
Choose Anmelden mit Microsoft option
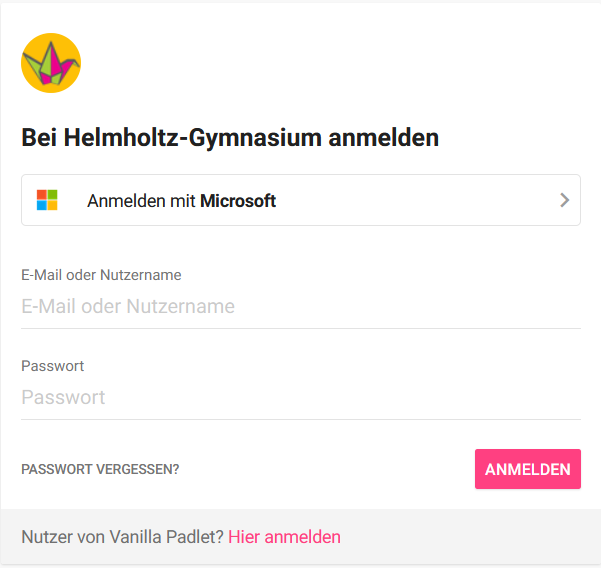[x=301, y=200]
